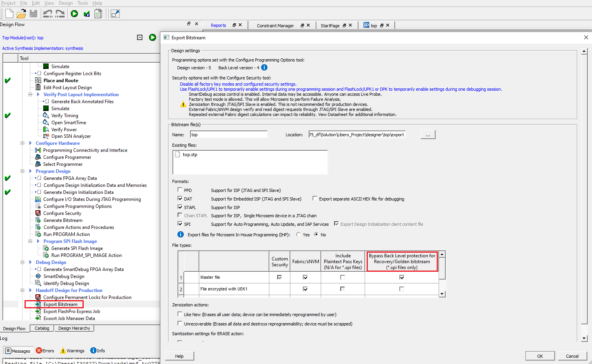Collapse the Program Design tree node
This screenshot has height=364, width=592.
pos(23,171)
